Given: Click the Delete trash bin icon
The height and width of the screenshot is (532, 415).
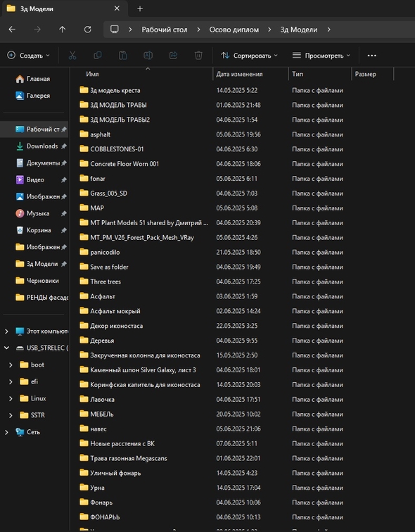Looking at the screenshot, I should coord(198,56).
